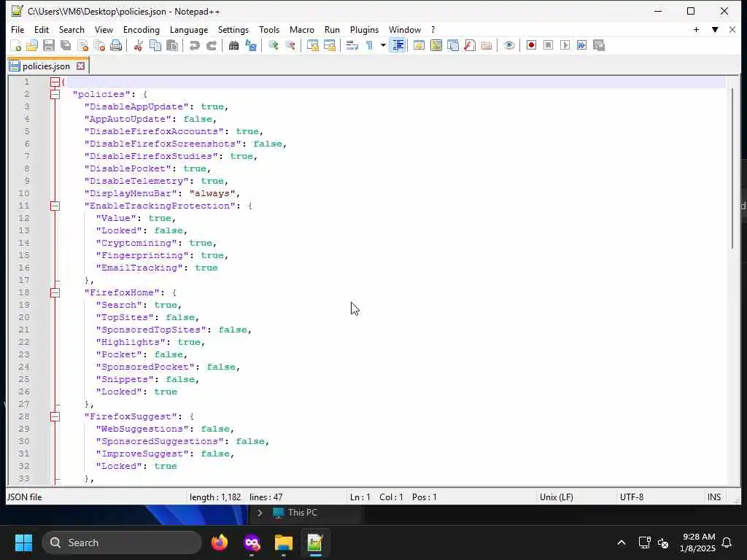Click the taskbar Search box
Image resolution: width=747 pixels, height=560 pixels.
(x=122, y=542)
